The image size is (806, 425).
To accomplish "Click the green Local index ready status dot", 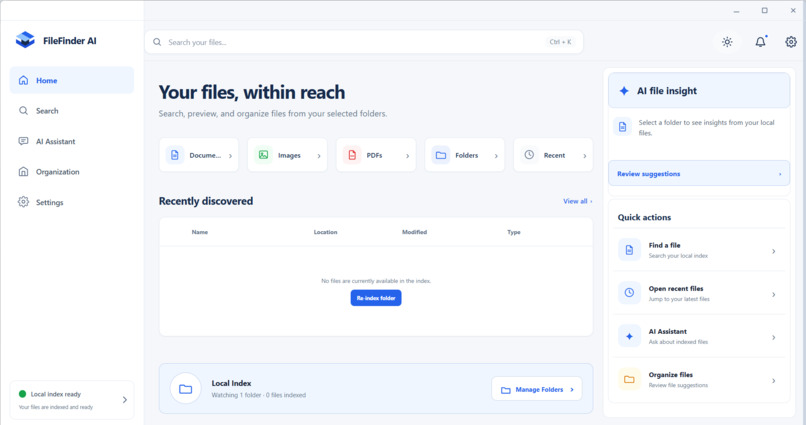I will [x=22, y=394].
